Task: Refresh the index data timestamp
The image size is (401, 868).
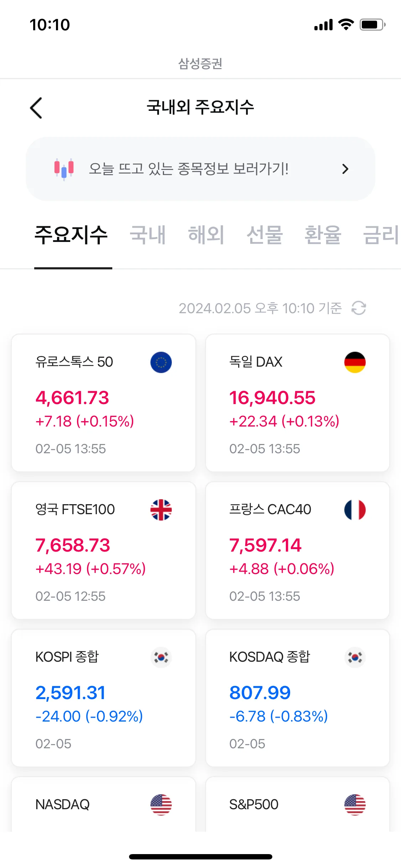Action: point(359,308)
